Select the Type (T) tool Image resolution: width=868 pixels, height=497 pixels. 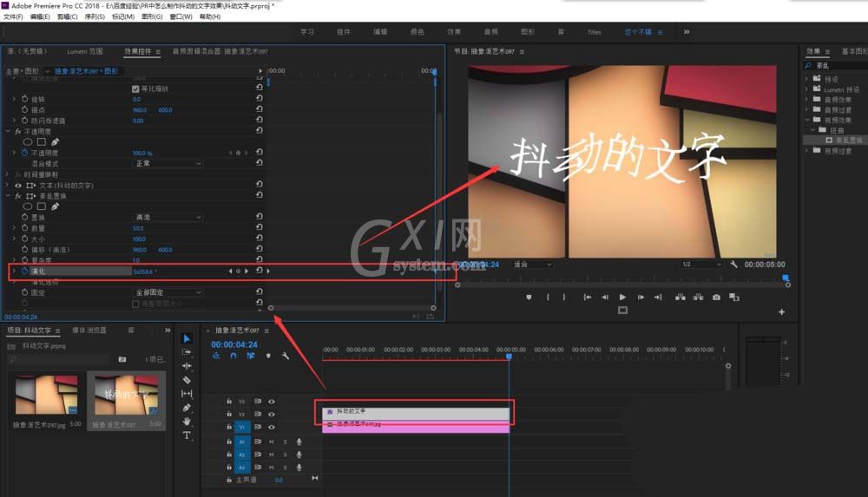click(x=187, y=435)
